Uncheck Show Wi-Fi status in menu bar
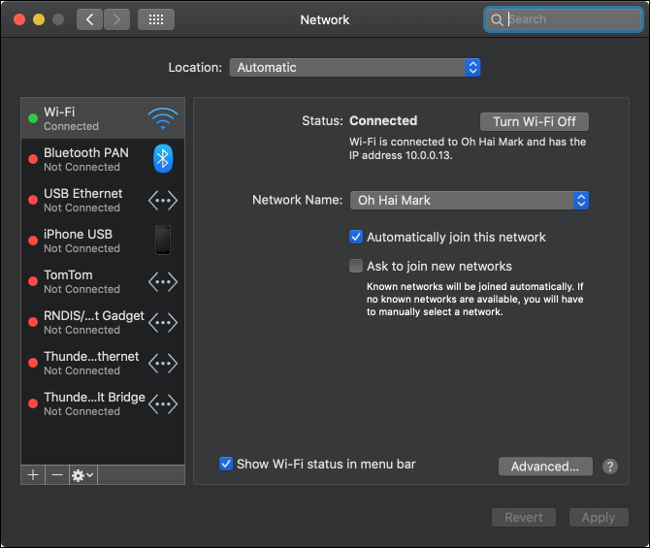 (226, 464)
